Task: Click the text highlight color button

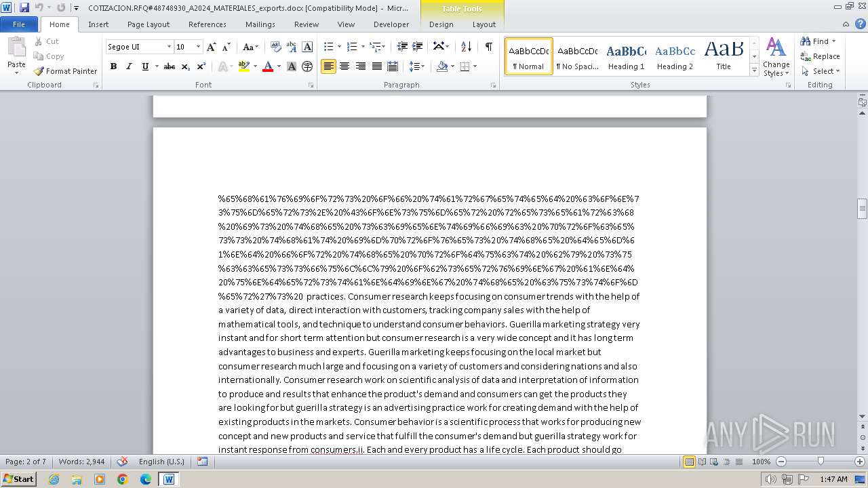Action: coord(243,66)
